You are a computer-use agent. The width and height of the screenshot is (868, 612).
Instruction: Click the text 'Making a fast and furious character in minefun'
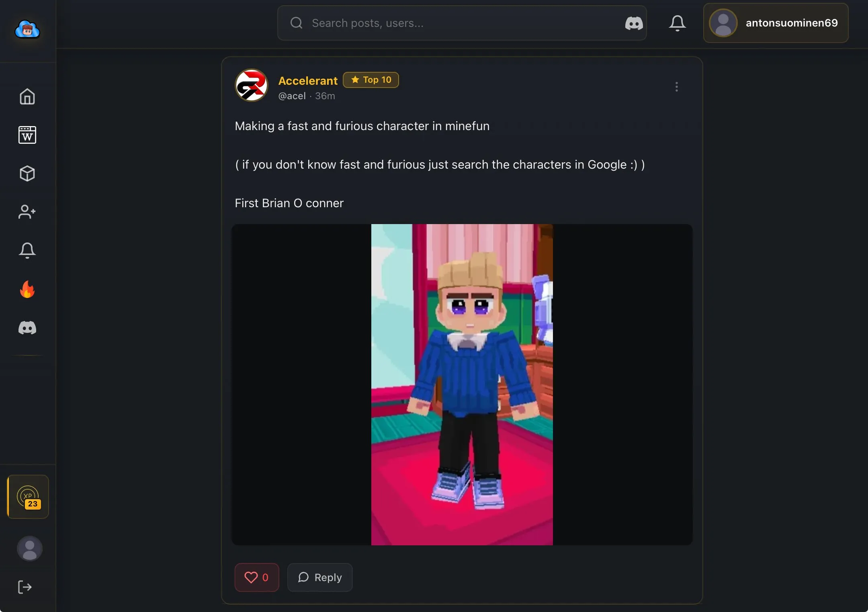pyautogui.click(x=362, y=126)
